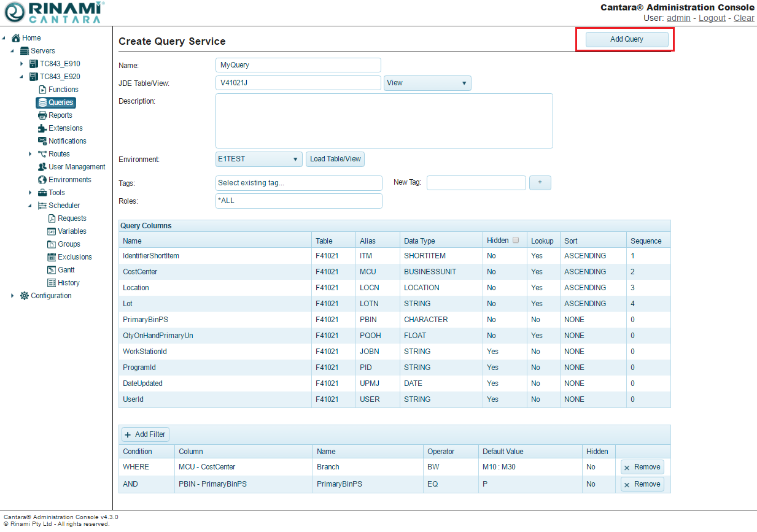
Task: Click the Extensions puzzle icon
Action: [42, 128]
